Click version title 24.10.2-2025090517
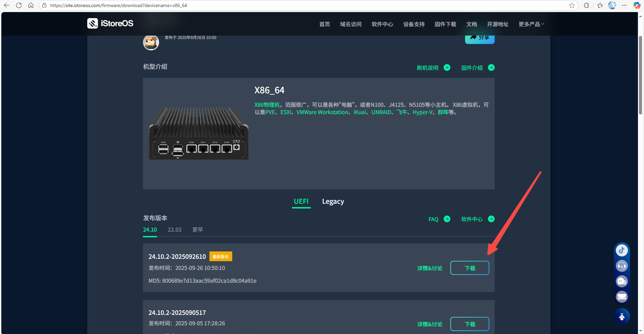Screen dimensions: 644x334 [x=177, y=313]
